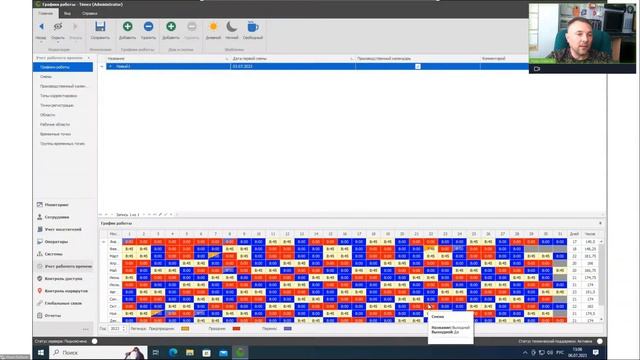Click the server status indicator circle
The image size is (640, 360).
click(95, 341)
